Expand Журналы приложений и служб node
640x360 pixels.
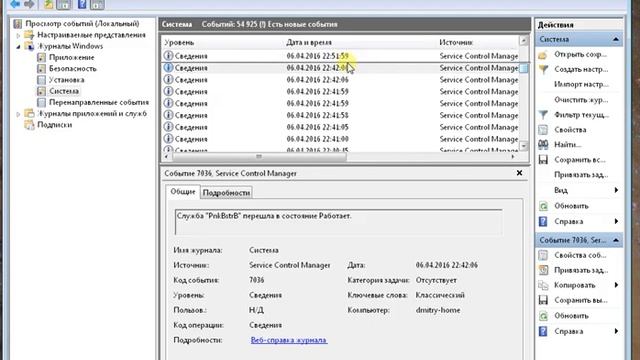[x=18, y=114]
